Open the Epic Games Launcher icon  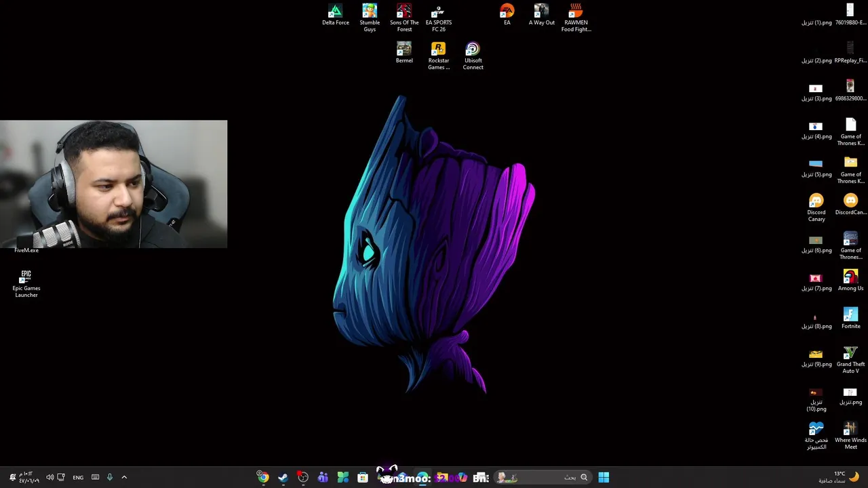tap(26, 283)
